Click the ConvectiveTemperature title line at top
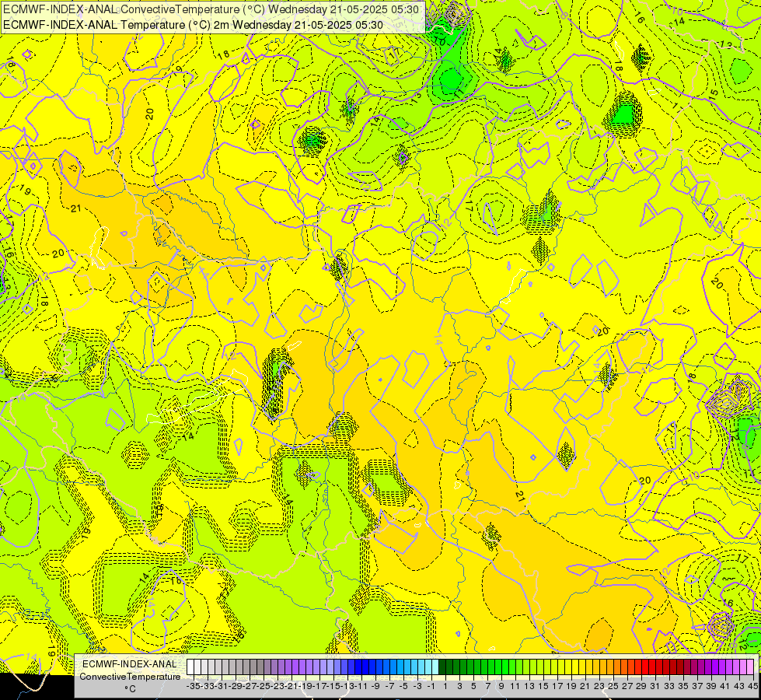This screenshot has width=761, height=700. (x=211, y=9)
